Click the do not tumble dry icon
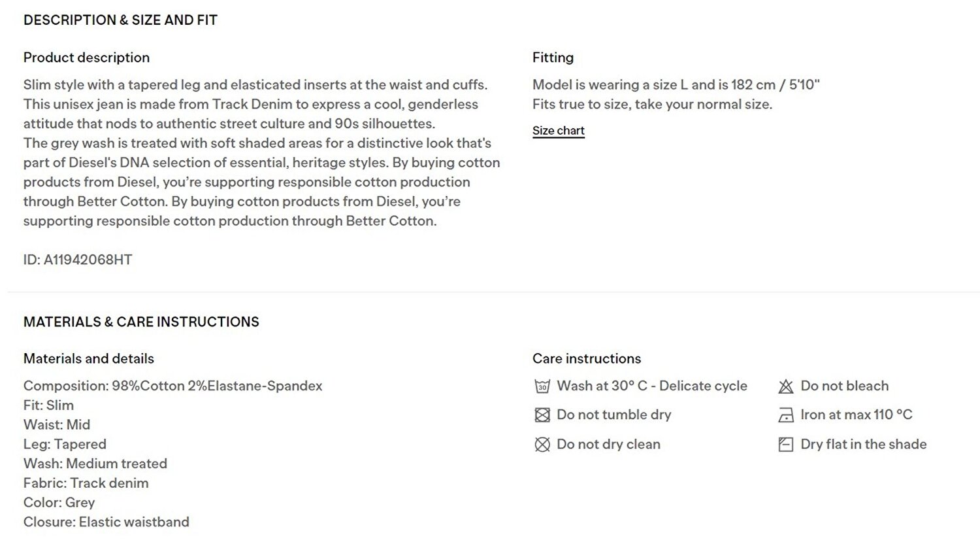 click(542, 415)
